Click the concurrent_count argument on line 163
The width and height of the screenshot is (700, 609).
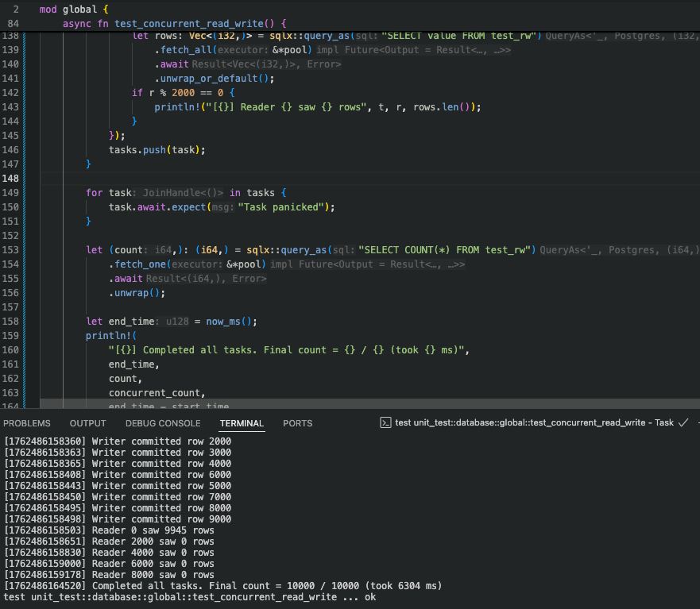click(x=154, y=392)
